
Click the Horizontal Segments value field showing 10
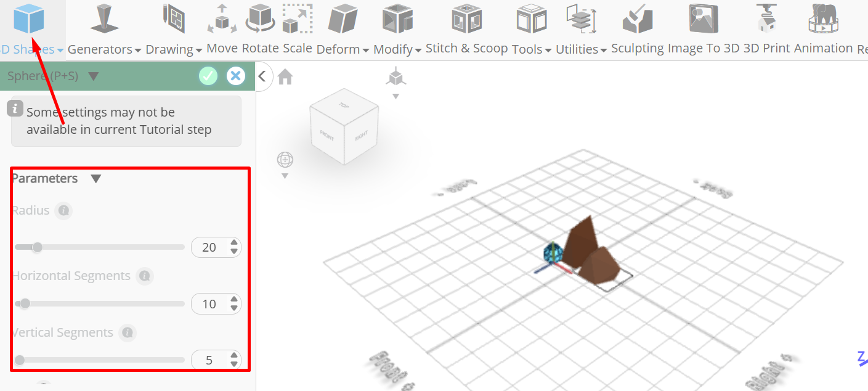coord(209,304)
